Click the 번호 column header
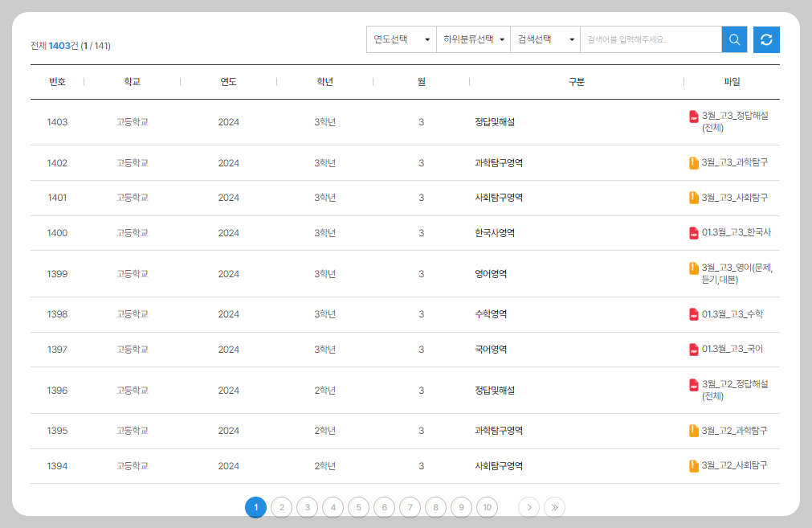This screenshot has height=528, width=812. pos(58,82)
